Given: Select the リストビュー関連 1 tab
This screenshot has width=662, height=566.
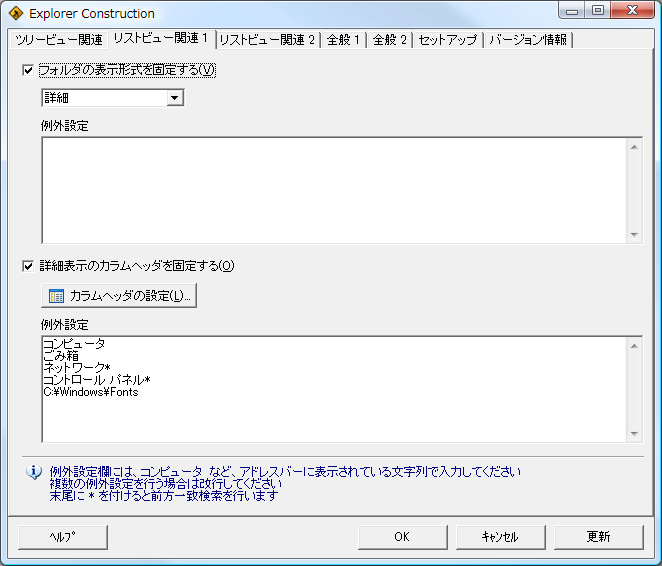Looking at the screenshot, I should (162, 38).
